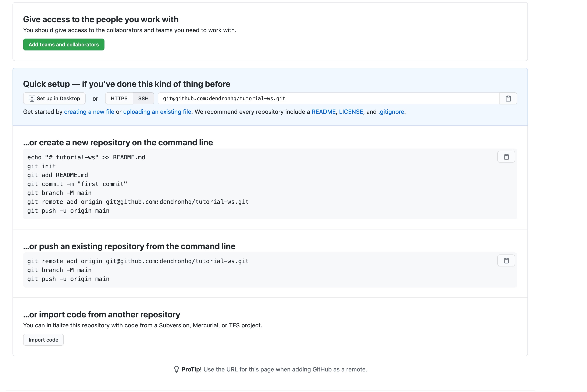Select the SSH protocol option
The image size is (587, 392).
143,99
